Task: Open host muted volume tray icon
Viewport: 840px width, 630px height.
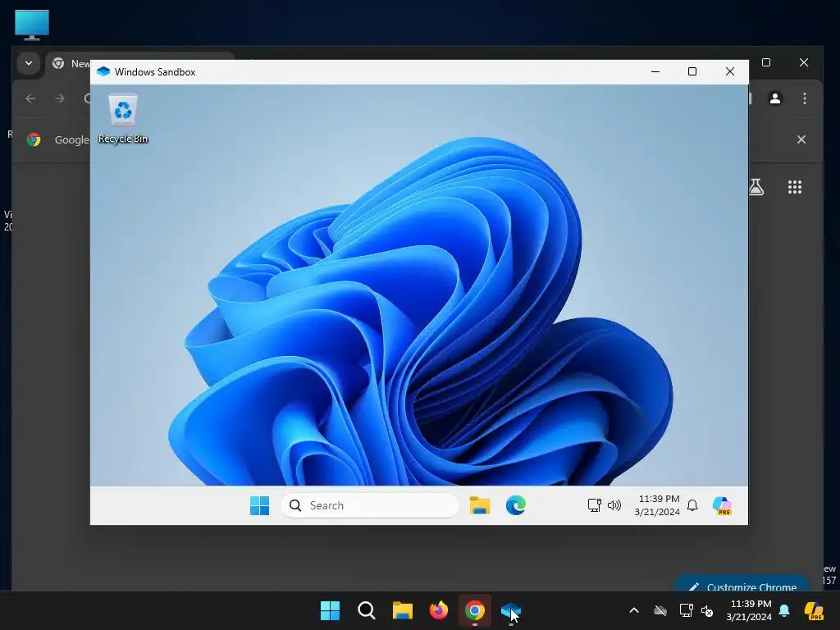Action: [x=707, y=610]
